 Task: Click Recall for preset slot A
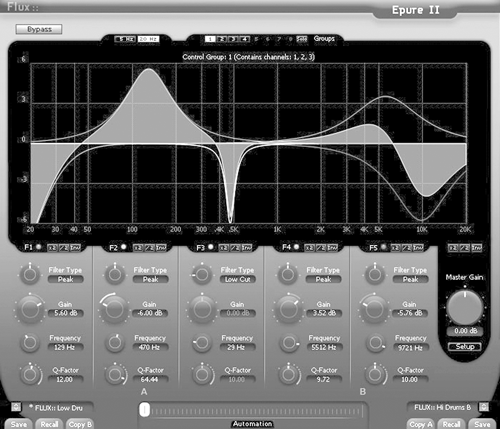[x=49, y=424]
